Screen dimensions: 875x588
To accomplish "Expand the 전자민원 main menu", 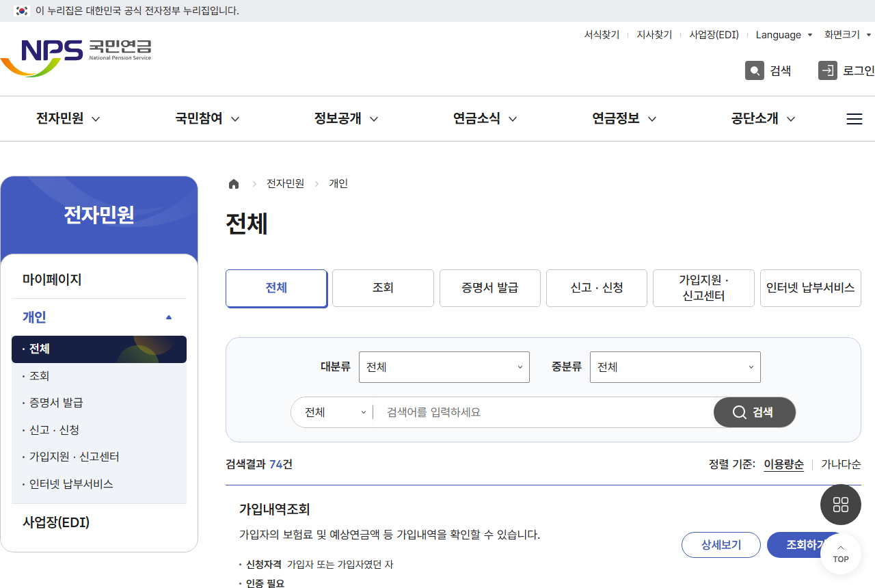I will [68, 119].
